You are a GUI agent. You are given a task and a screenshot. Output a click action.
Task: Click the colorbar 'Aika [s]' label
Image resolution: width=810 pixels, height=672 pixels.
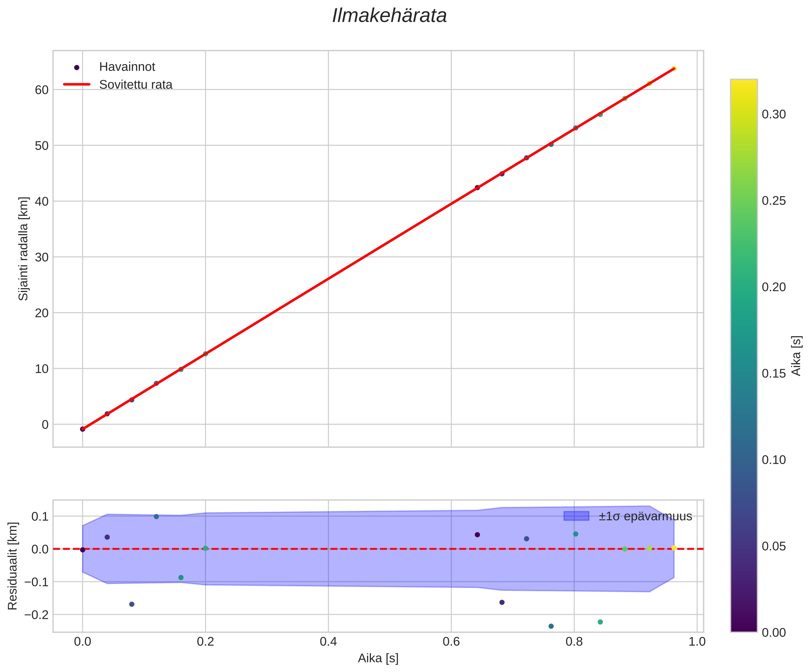[x=796, y=356]
